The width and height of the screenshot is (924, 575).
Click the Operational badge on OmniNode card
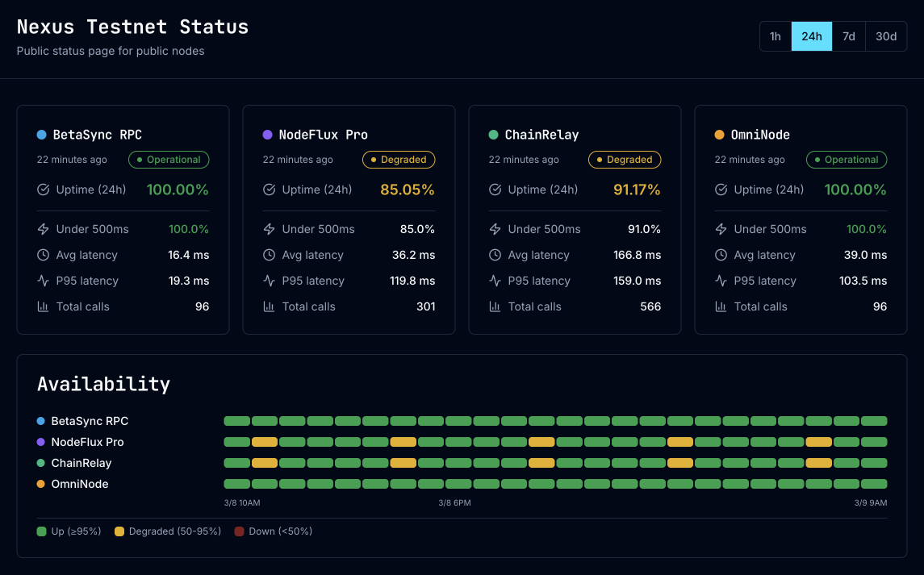[x=847, y=160]
